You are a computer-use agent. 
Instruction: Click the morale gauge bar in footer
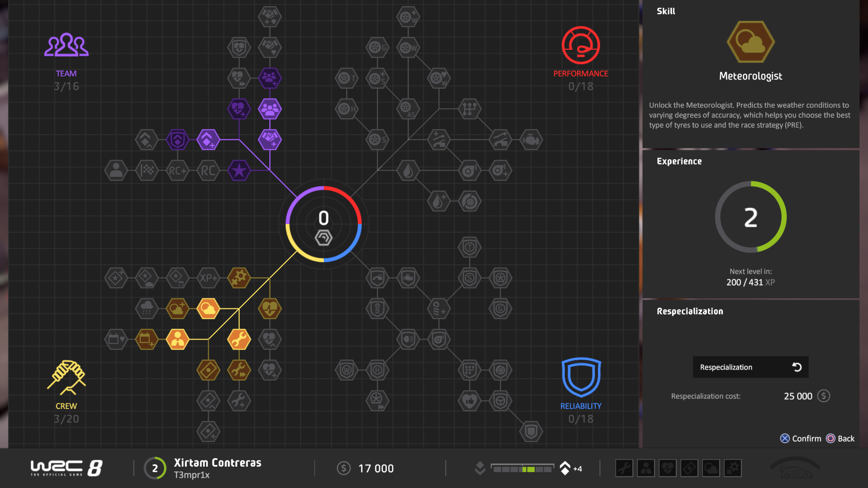coord(523,469)
